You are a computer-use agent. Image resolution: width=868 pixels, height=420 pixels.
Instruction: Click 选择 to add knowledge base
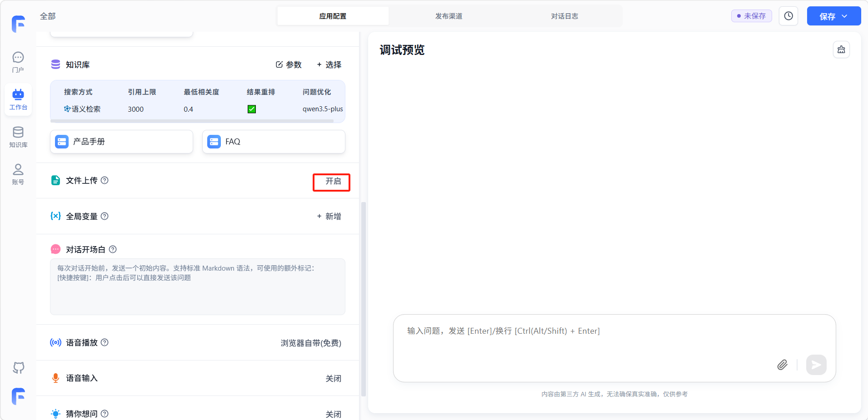coord(329,64)
